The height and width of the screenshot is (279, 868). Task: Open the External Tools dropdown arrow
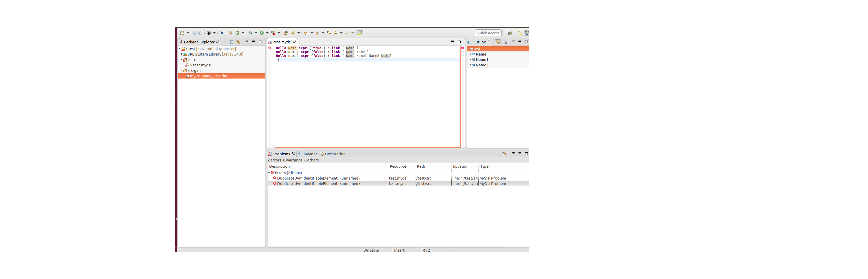pos(279,33)
